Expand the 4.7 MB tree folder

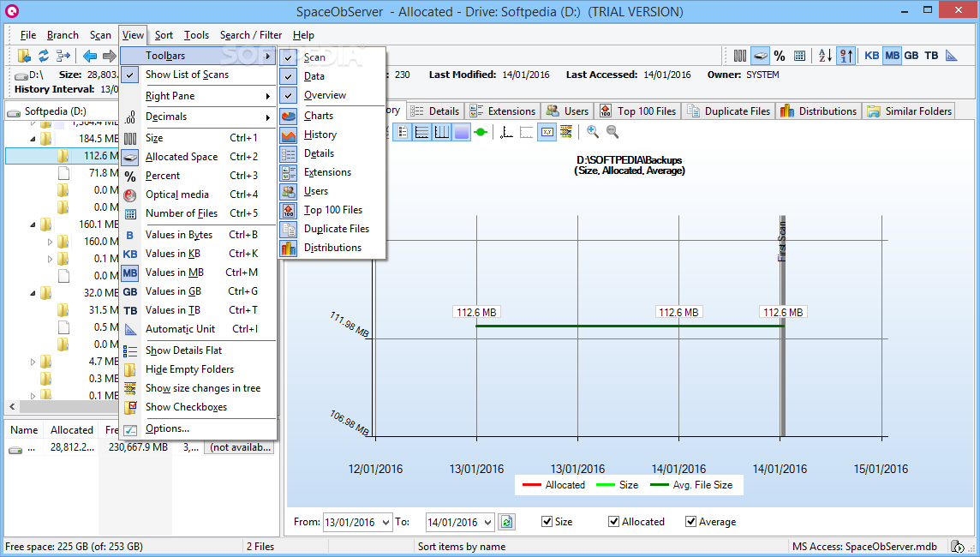pyautogui.click(x=33, y=362)
